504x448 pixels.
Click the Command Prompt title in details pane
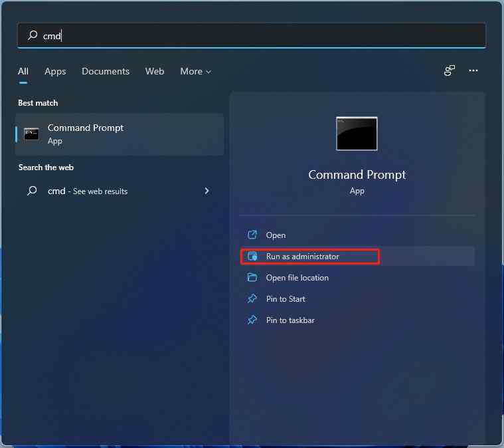pyautogui.click(x=357, y=175)
